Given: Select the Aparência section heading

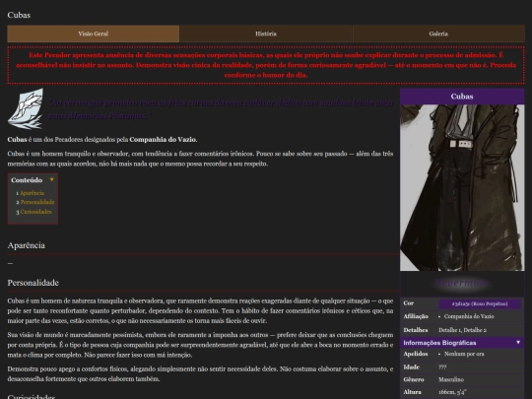Looking at the screenshot, I should click(x=27, y=245).
